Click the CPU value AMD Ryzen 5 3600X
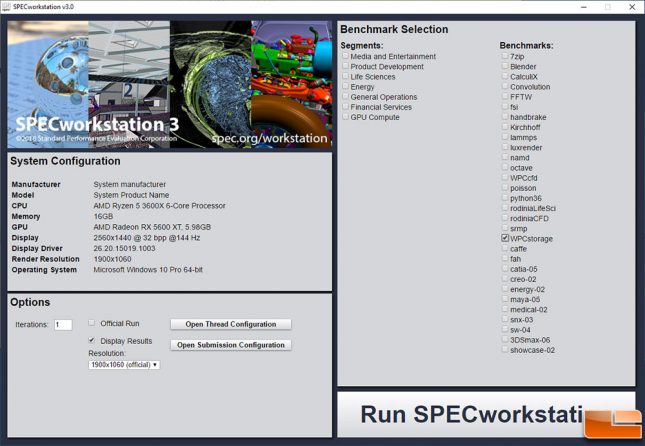The width and height of the screenshot is (645, 446). click(160, 205)
